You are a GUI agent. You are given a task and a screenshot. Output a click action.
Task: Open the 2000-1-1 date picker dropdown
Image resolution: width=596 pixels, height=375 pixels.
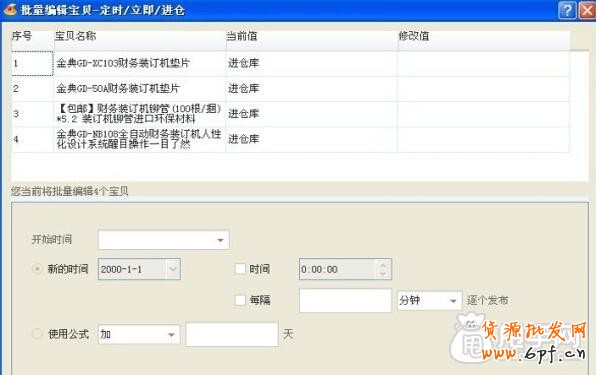[173, 269]
